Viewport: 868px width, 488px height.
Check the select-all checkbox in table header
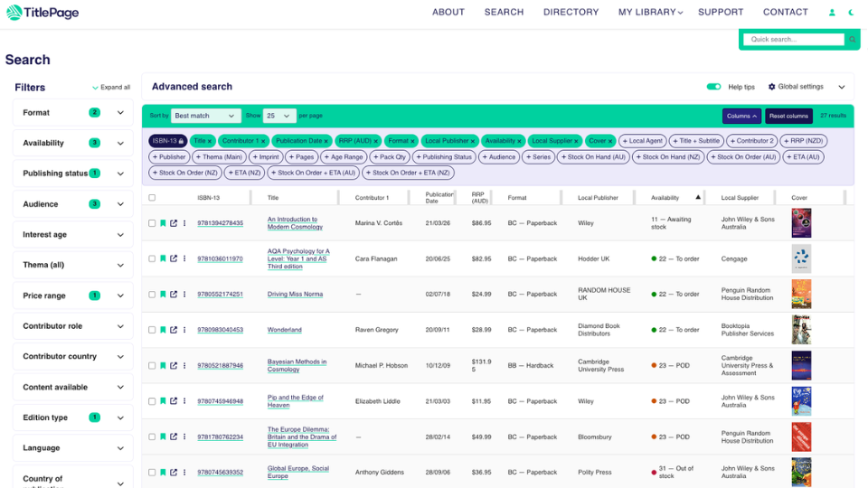coord(152,198)
